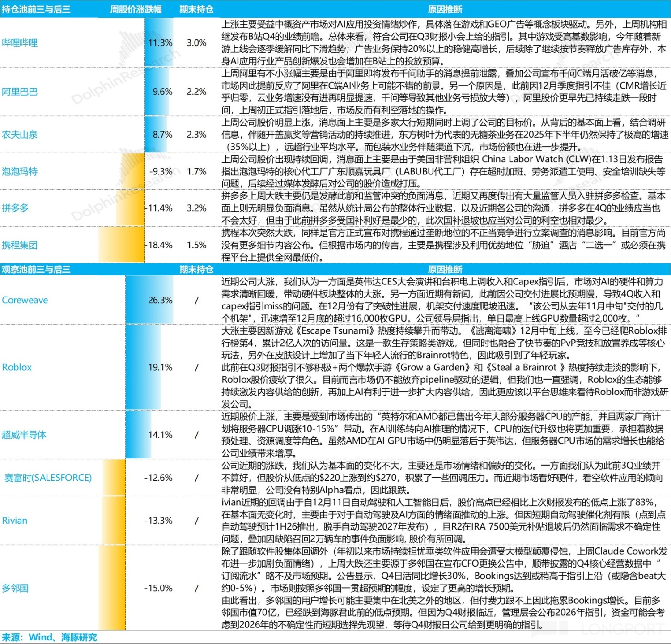
Task: Click the 多邻国 company name
Action: [15, 588]
